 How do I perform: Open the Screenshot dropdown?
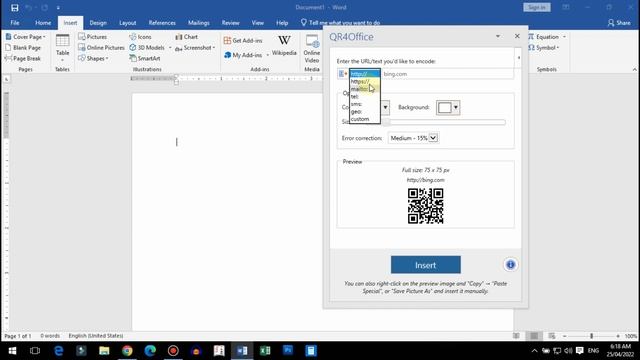[195, 48]
